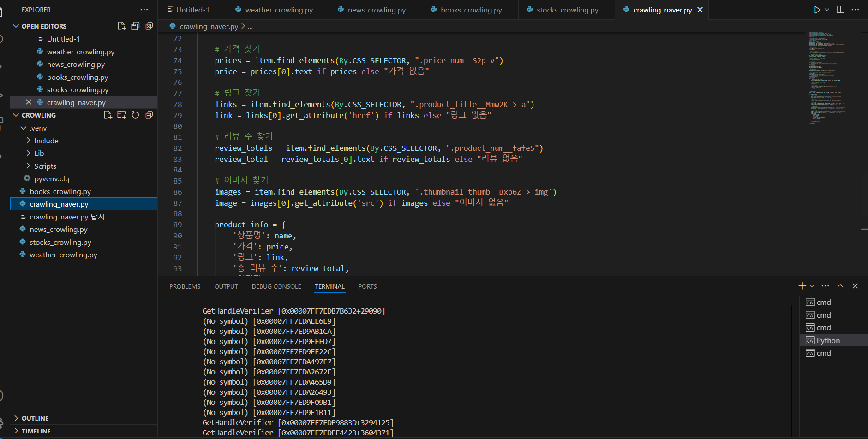The image size is (868, 439).
Task: Switch to weather_crowling.py editor tab
Action: (x=278, y=10)
